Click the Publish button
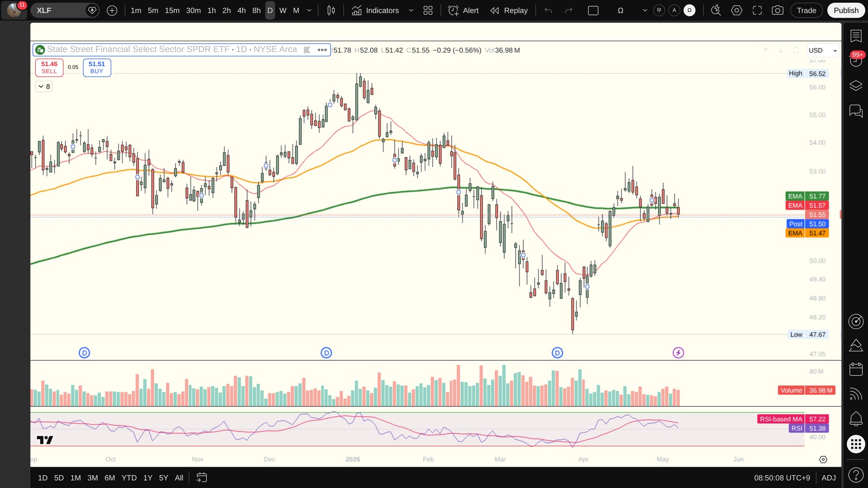 pos(846,10)
